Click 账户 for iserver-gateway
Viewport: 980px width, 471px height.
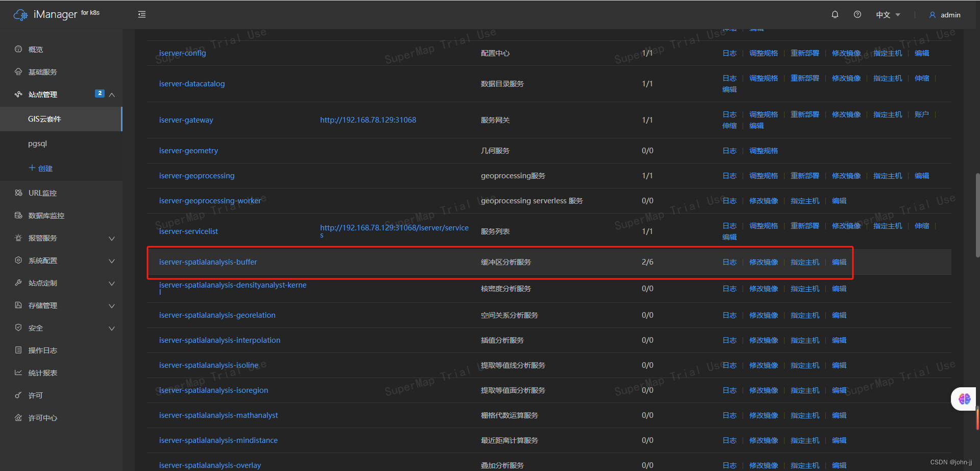pyautogui.click(x=922, y=114)
